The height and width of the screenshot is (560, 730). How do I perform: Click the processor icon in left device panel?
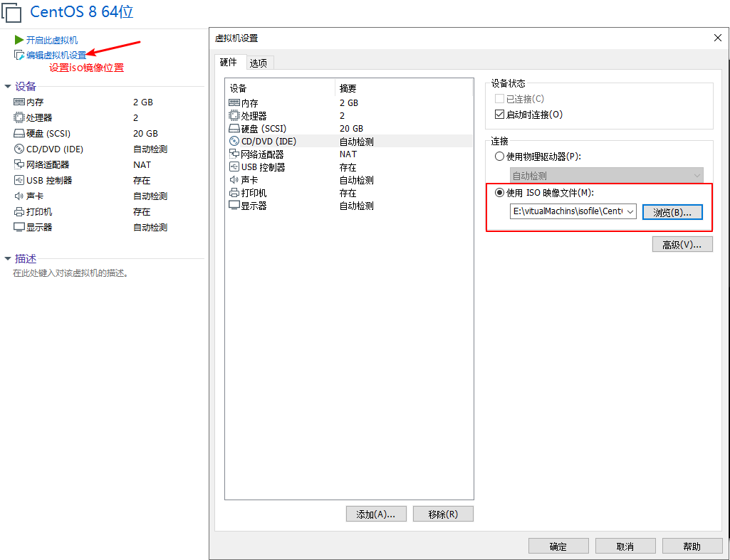19,117
